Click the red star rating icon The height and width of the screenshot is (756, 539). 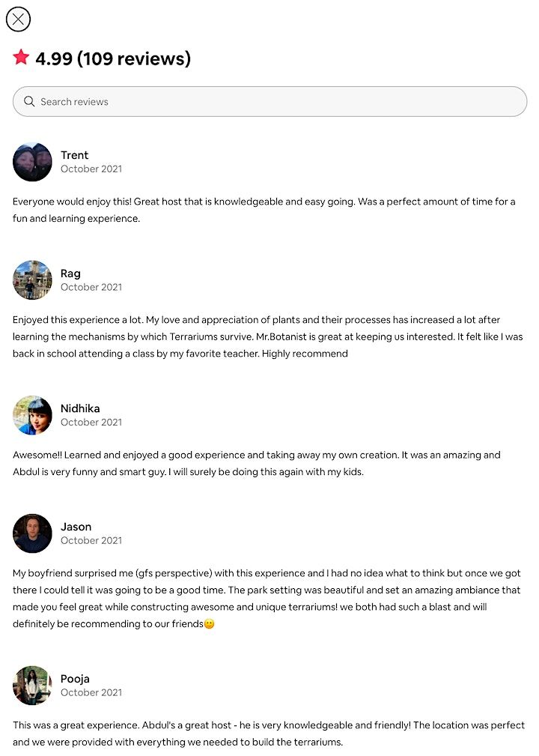21,58
